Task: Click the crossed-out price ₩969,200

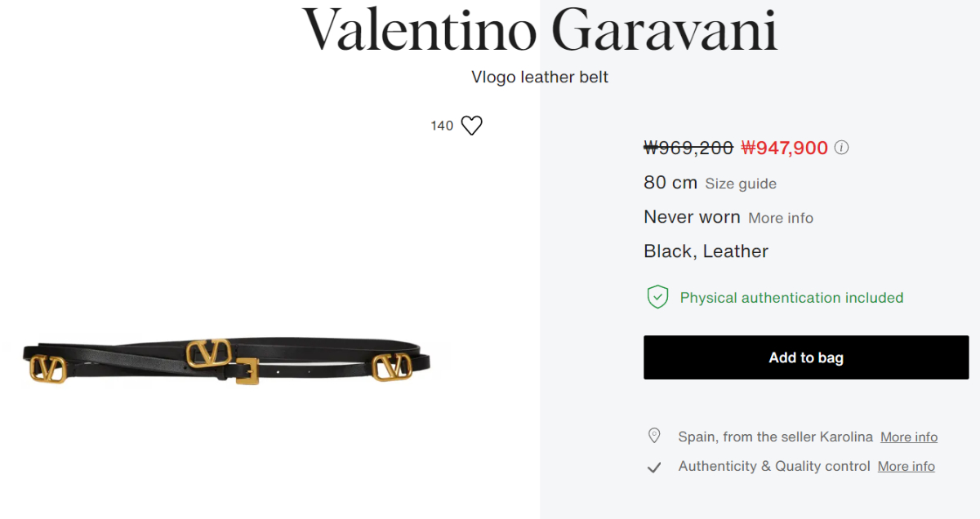Action: coord(688,148)
